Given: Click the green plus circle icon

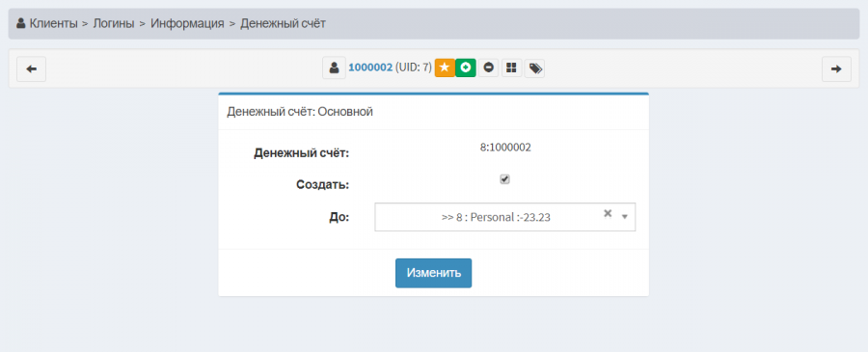Looking at the screenshot, I should click(466, 68).
